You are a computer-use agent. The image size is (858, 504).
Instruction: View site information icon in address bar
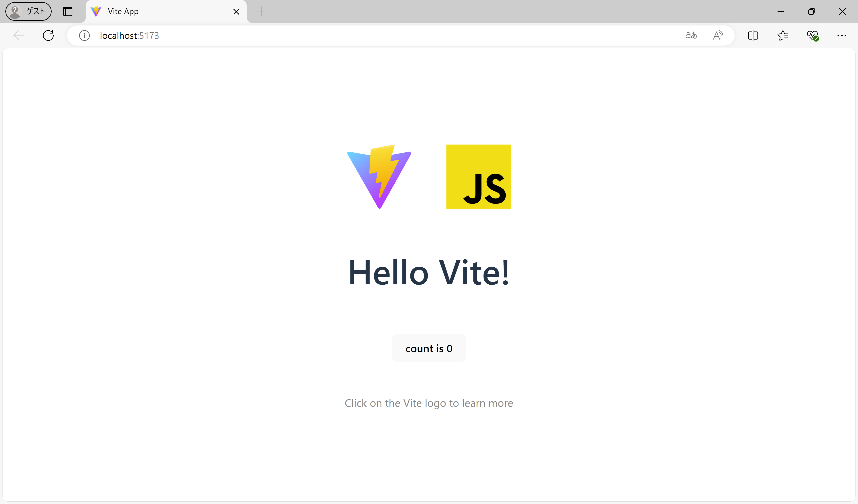(84, 36)
